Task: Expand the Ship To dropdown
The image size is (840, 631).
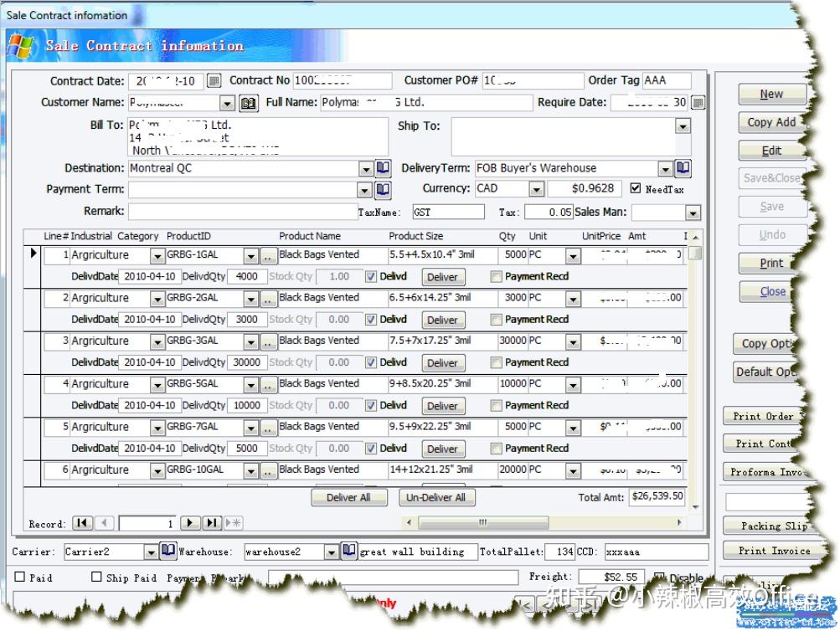Action: pyautogui.click(x=683, y=126)
